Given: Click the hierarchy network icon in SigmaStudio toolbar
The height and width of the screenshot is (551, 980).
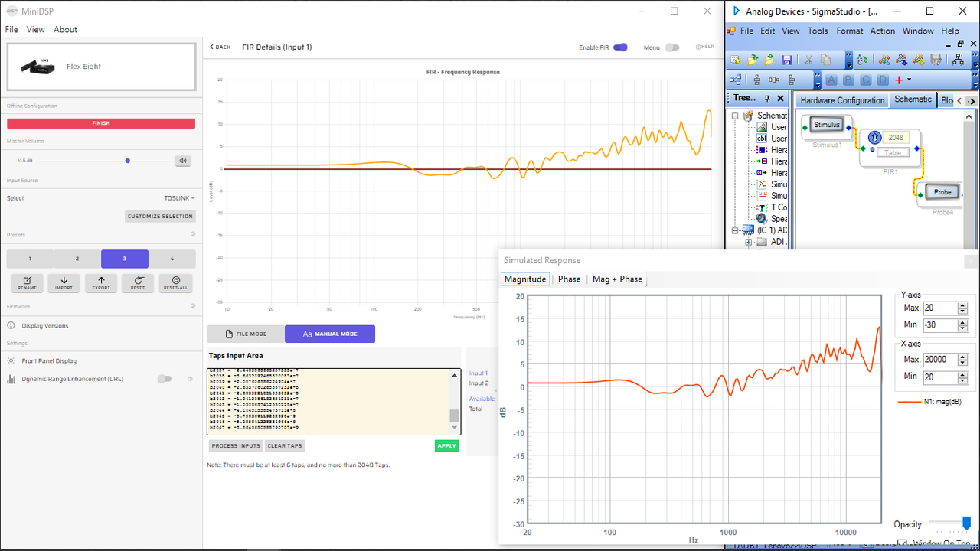Looking at the screenshot, I should coord(959,60).
